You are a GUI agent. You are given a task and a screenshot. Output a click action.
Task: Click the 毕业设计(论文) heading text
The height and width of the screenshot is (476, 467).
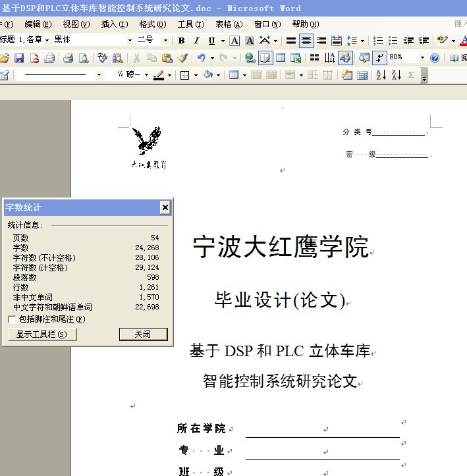(x=280, y=300)
